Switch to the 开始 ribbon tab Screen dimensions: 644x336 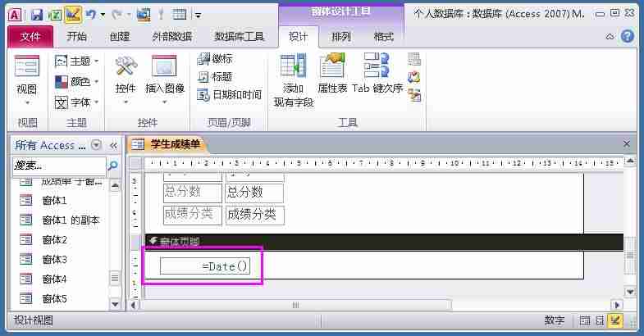[x=77, y=37]
